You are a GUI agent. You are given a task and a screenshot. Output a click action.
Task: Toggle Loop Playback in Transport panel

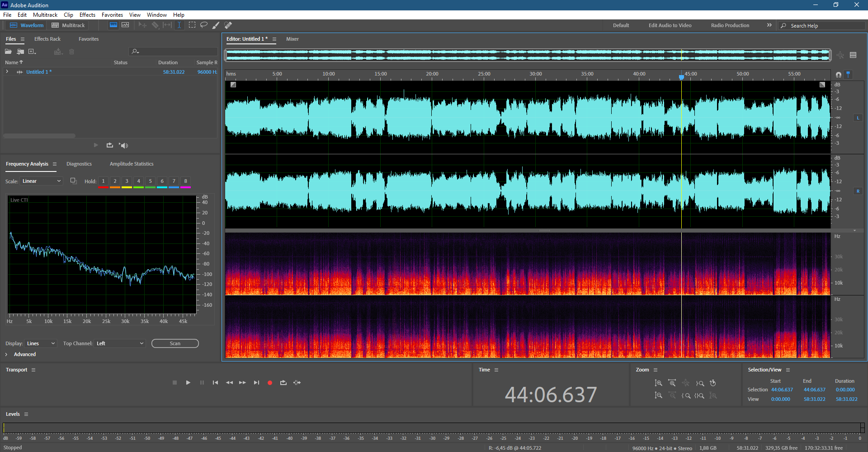click(x=283, y=383)
